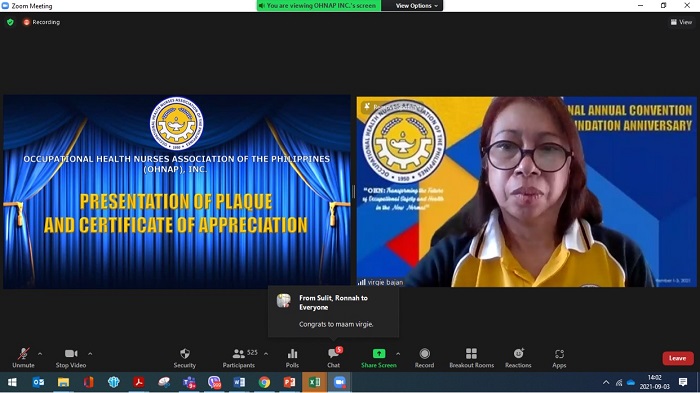Open Adobe Acrobat from taskbar

pos(138,382)
